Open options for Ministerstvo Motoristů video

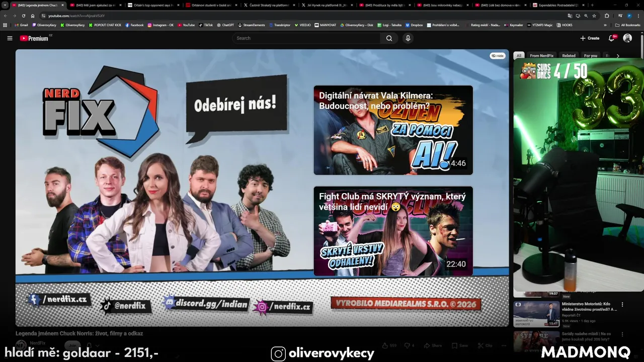622,305
